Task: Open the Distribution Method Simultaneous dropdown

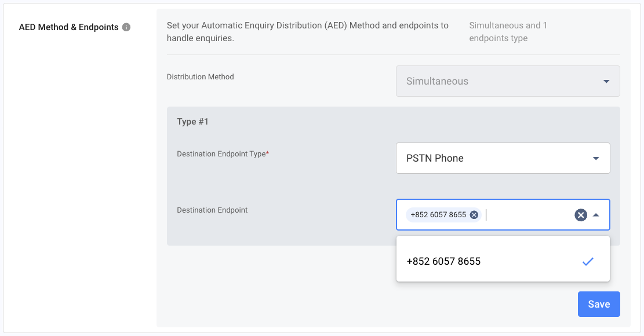Action: click(508, 81)
